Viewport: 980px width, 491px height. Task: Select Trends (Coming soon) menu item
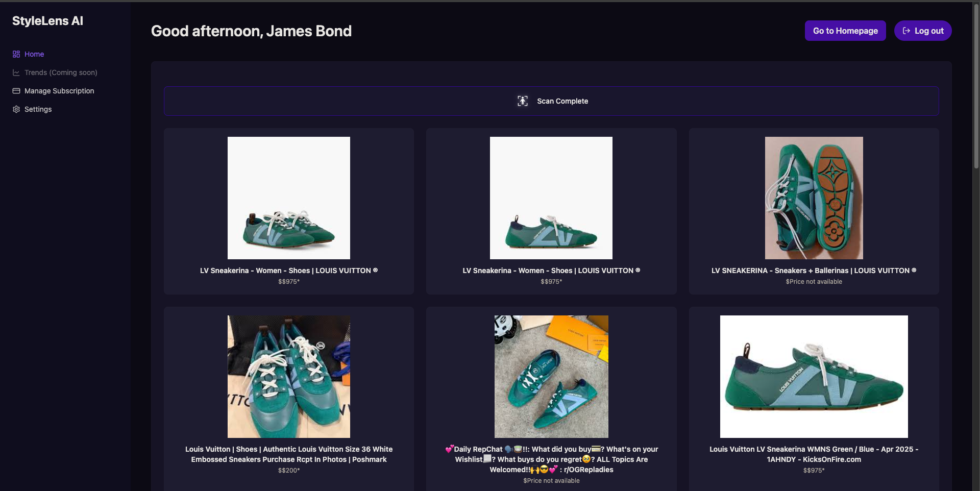click(61, 72)
